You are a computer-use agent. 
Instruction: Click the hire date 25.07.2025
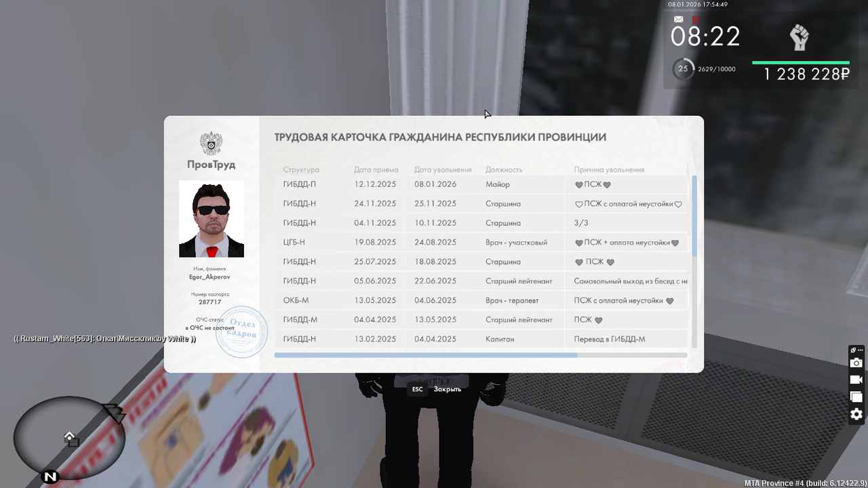click(375, 262)
